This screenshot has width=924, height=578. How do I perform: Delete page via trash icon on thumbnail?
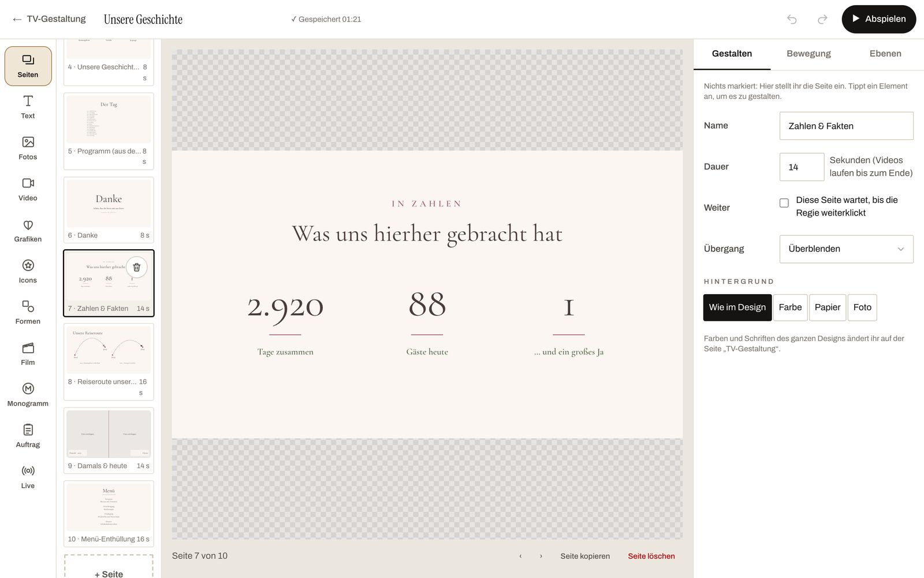click(137, 267)
